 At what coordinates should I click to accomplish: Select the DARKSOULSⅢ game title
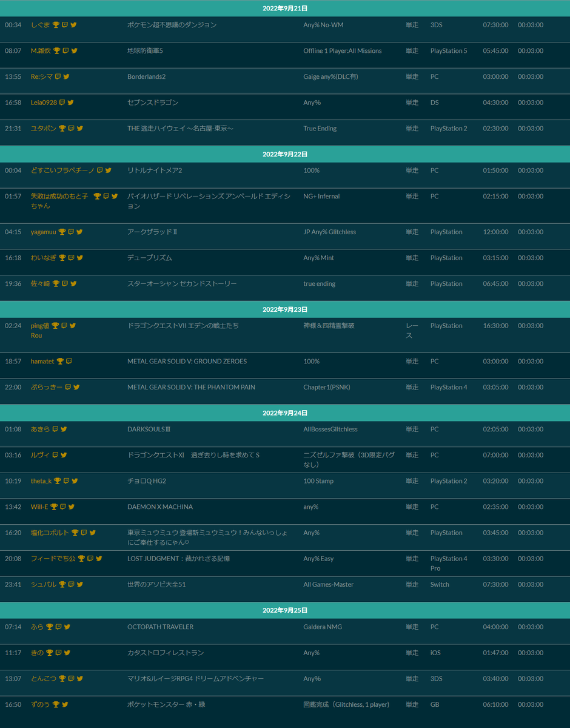tap(149, 430)
